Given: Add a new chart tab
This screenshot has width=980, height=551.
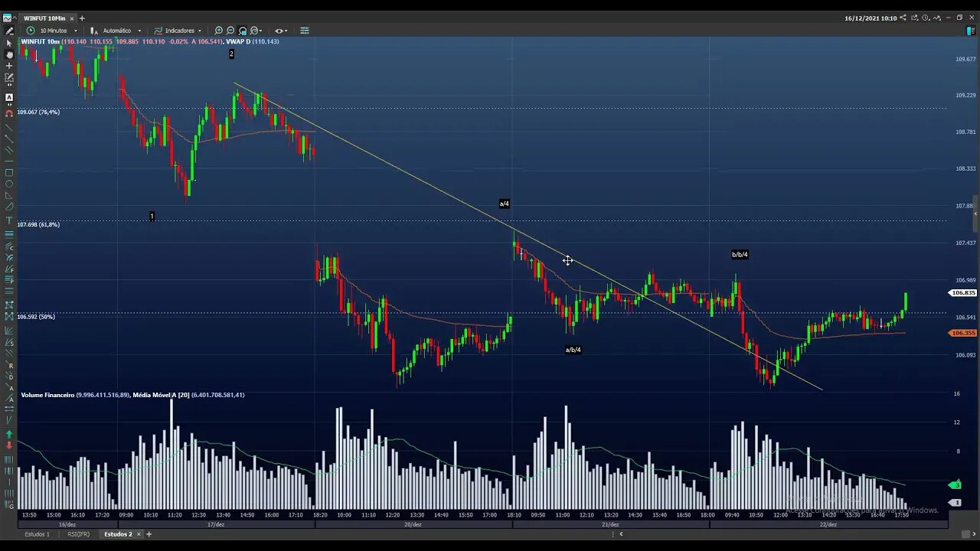Looking at the screenshot, I should point(82,18).
